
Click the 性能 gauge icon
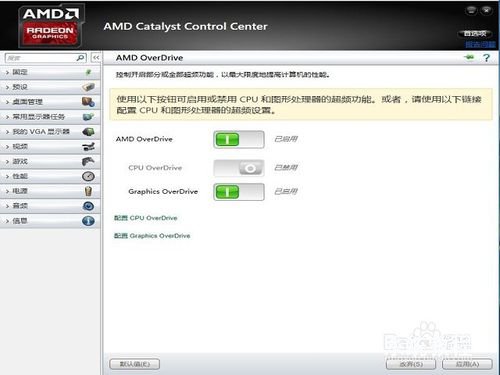pyautogui.click(x=88, y=176)
